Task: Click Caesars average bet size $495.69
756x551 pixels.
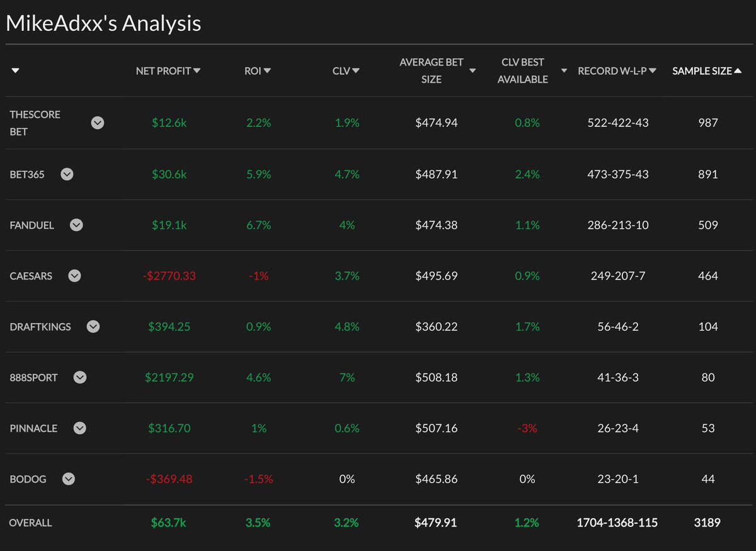Action: [x=437, y=276]
